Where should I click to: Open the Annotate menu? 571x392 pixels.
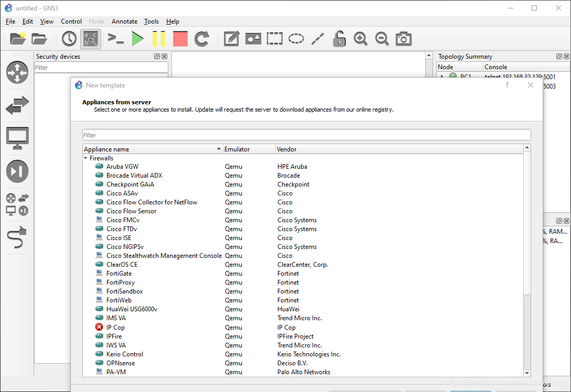point(125,21)
